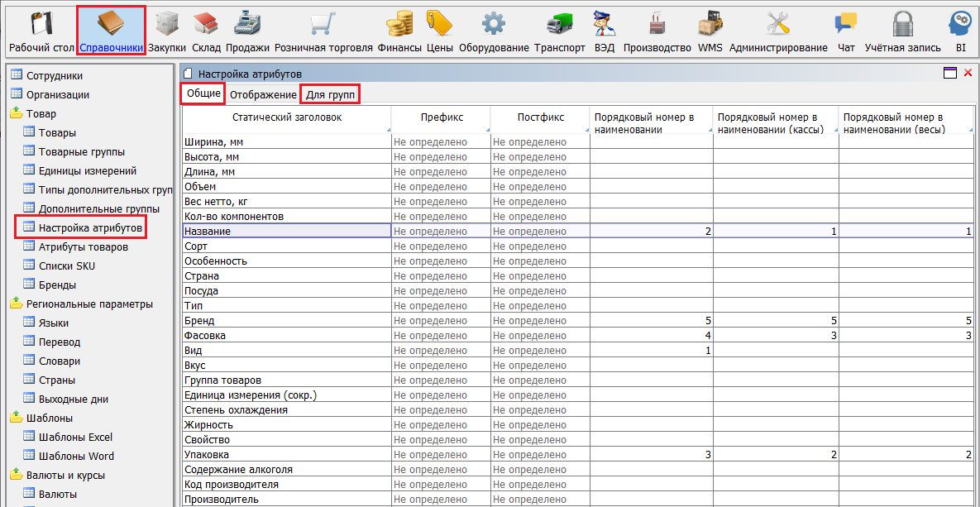Open the Чат speech bubble icon
Viewport: 980px width, 507px height.
tap(846, 23)
